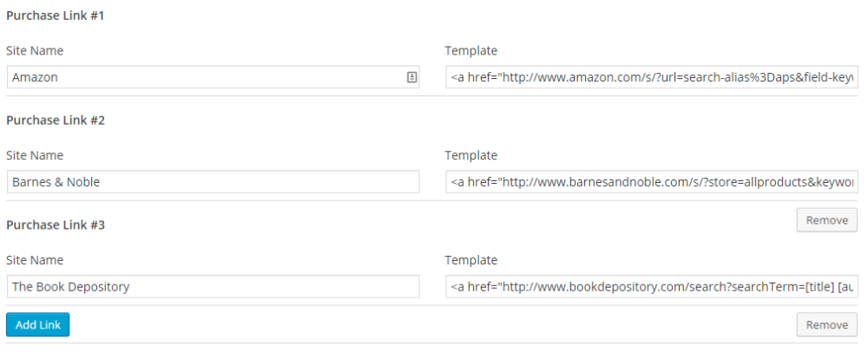The width and height of the screenshot is (868, 352).
Task: Click Template label above the bookdepository.com URL
Action: (x=471, y=260)
